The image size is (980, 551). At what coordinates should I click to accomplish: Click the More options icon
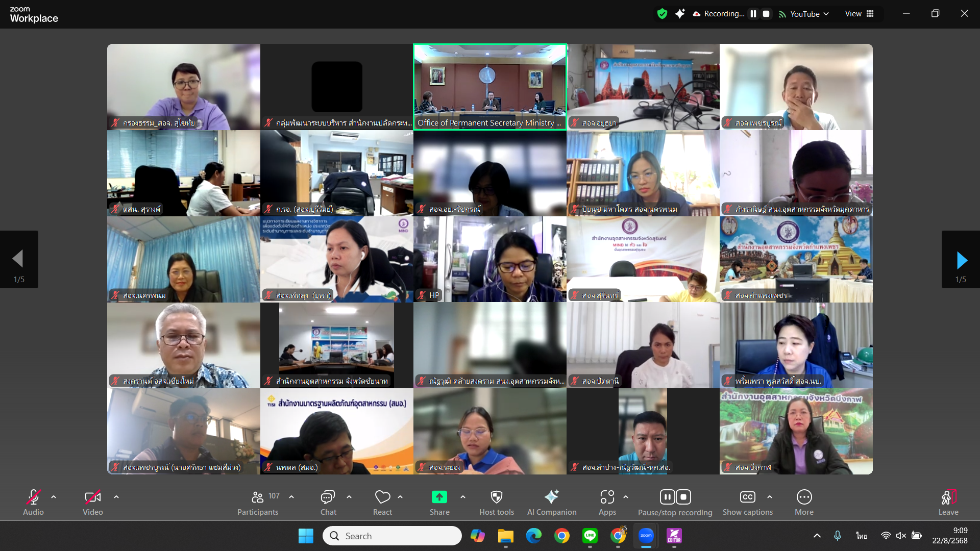[x=804, y=497]
